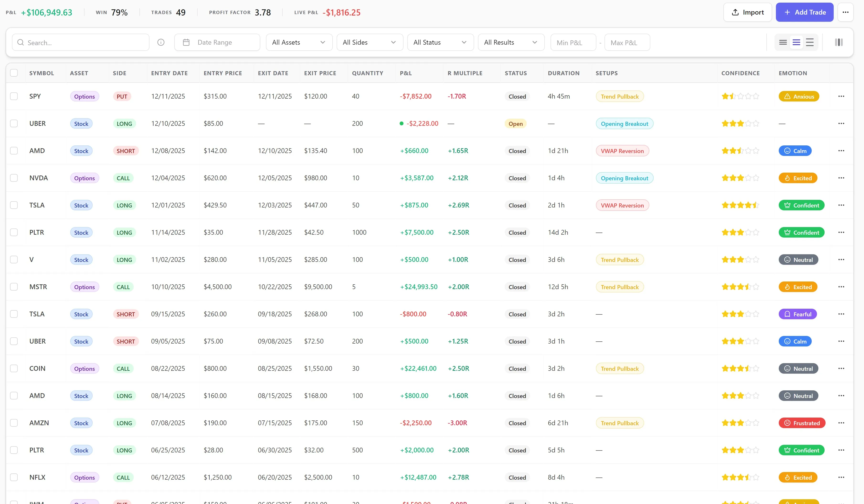Click the magnifier icon in search box
This screenshot has height=504, width=864.
[21, 42]
